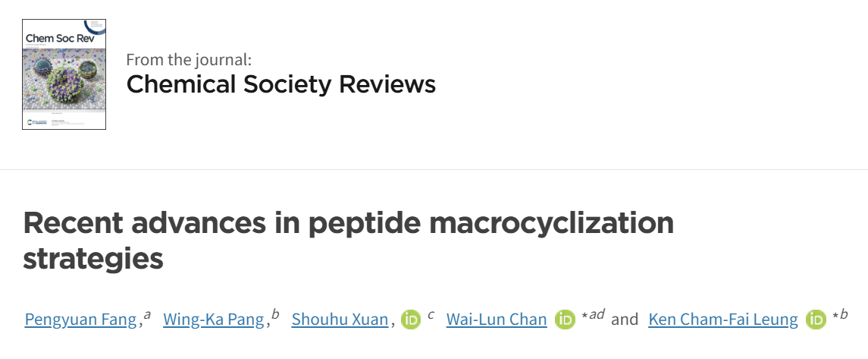The width and height of the screenshot is (868, 359).
Task: Click the 'From the journal:' label
Action: 189,58
